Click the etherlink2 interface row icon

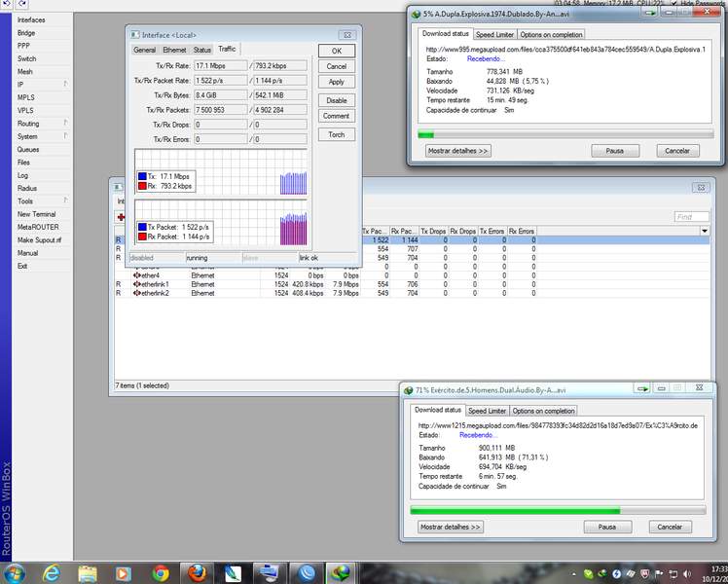(137, 293)
